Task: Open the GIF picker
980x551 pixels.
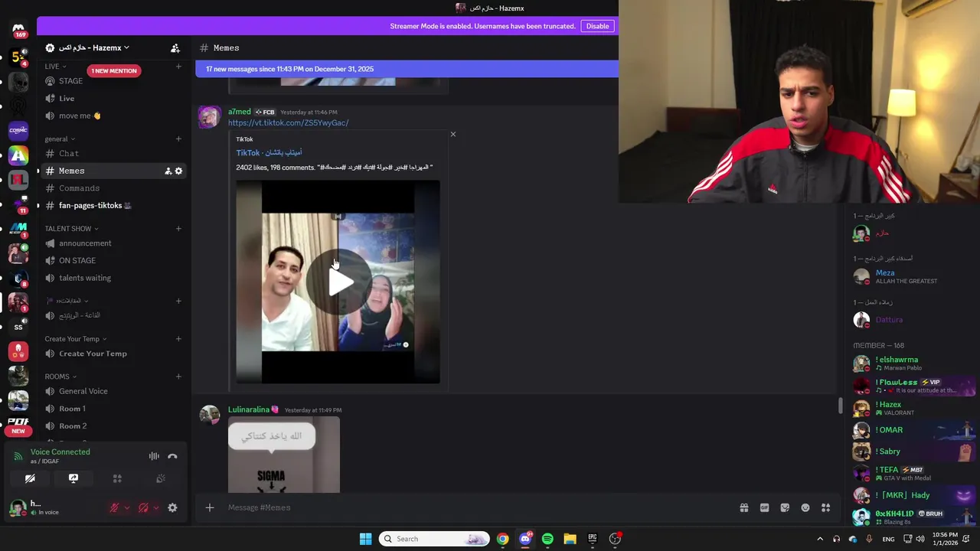Action: point(764,507)
